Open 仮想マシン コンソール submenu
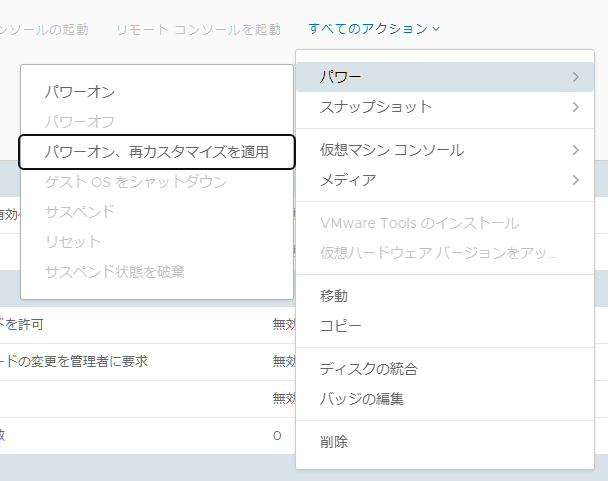Image resolution: width=608 pixels, height=481 pixels. pyautogui.click(x=445, y=150)
